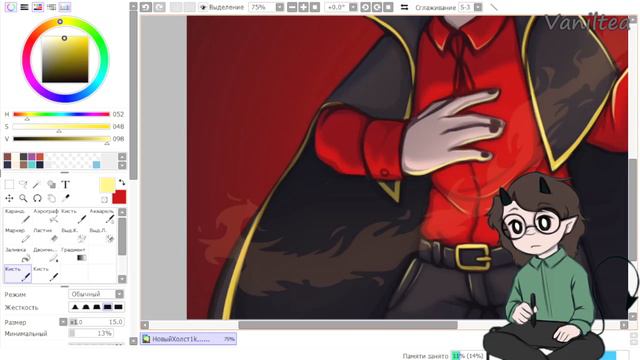Choose the Выд.К selection pen

tap(74, 235)
